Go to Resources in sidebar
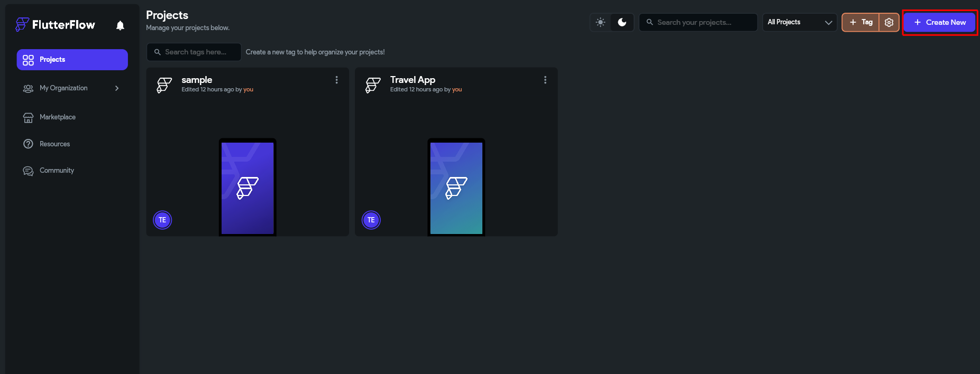Screen dimensions: 980x374 pos(54,144)
